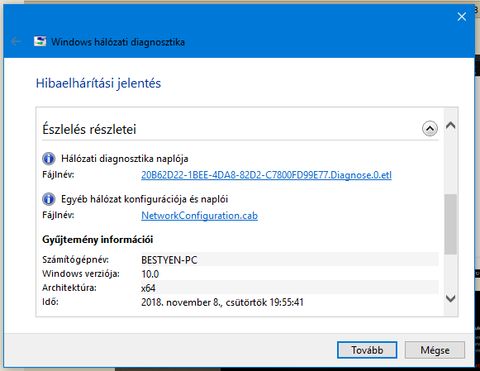Click the Tovább button
The image size is (480, 371).
[367, 350]
